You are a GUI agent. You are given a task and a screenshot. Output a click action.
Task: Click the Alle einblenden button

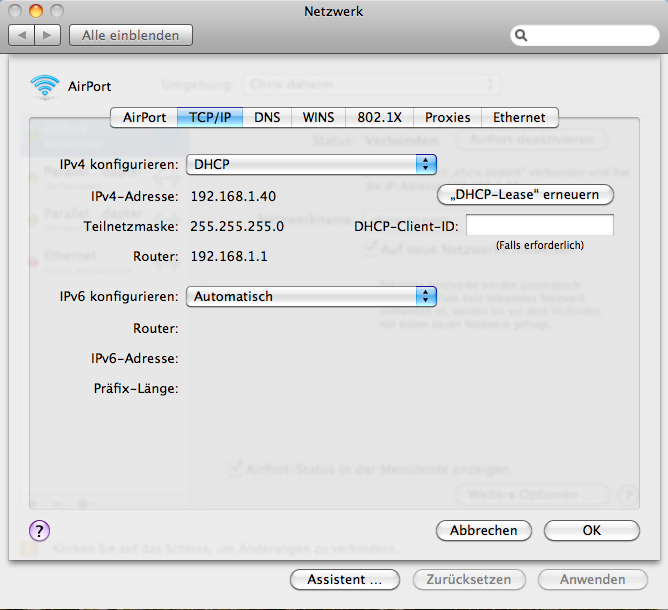(x=131, y=35)
